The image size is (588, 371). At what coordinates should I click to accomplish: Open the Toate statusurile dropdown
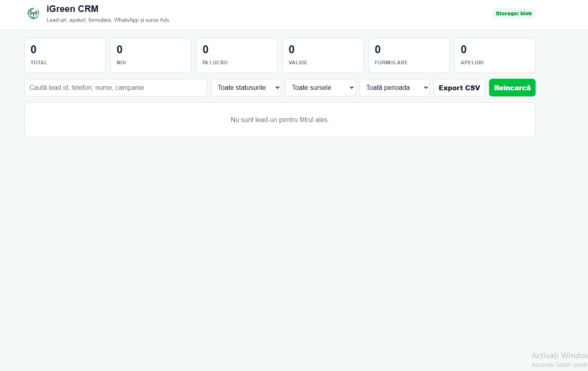click(x=246, y=87)
